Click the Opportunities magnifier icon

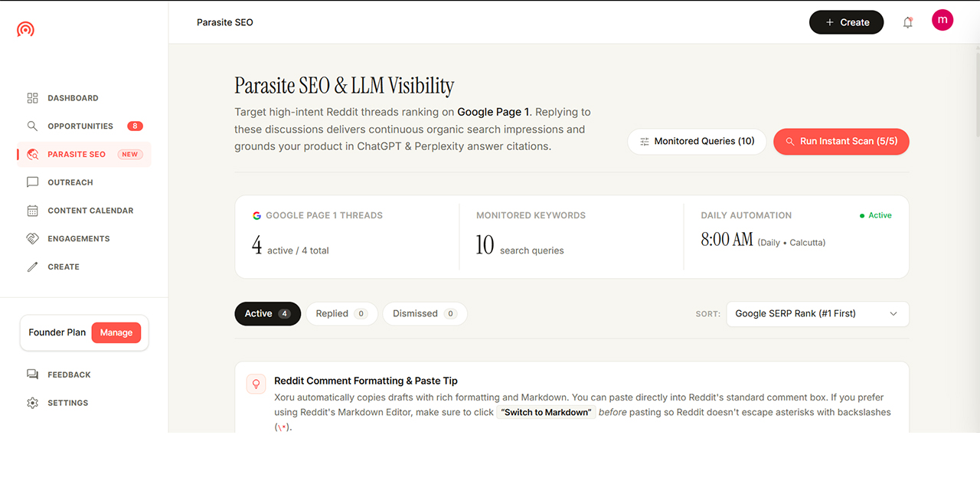[x=32, y=126]
